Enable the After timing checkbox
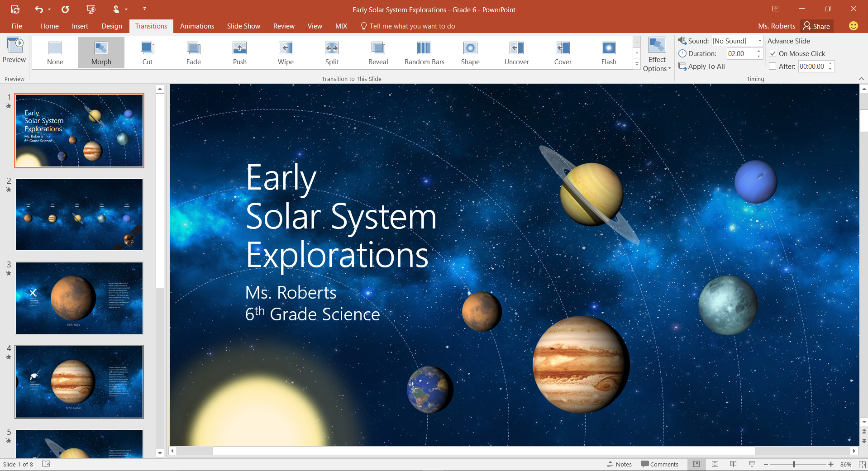Viewport: 868px width, 471px height. (x=773, y=67)
